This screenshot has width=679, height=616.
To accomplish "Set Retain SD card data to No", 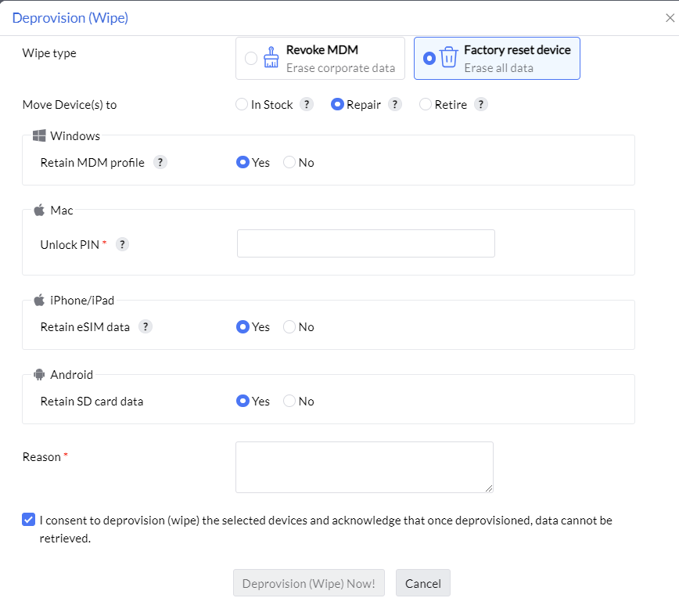I will tap(289, 402).
